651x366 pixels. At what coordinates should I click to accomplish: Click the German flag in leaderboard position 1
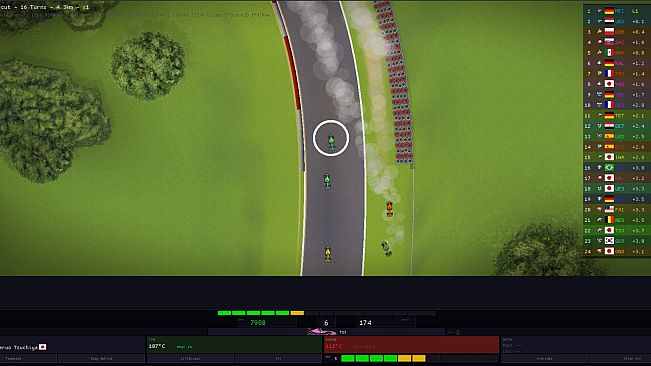pyautogui.click(x=609, y=11)
